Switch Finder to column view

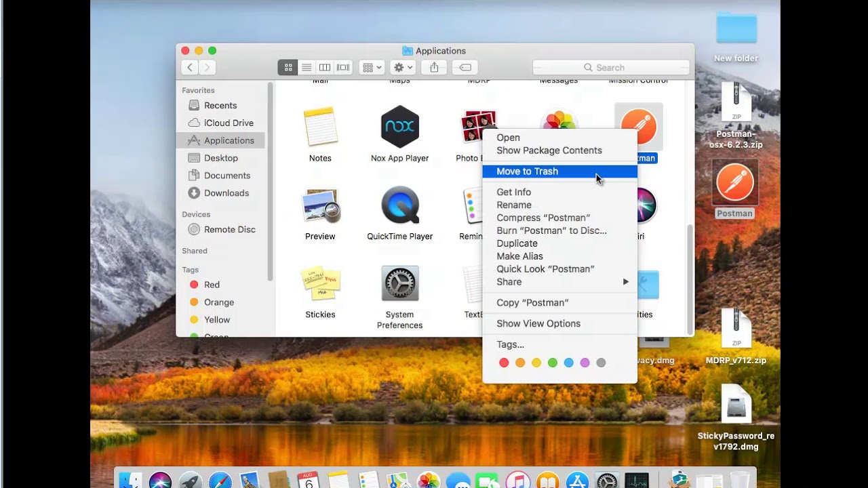click(x=325, y=67)
